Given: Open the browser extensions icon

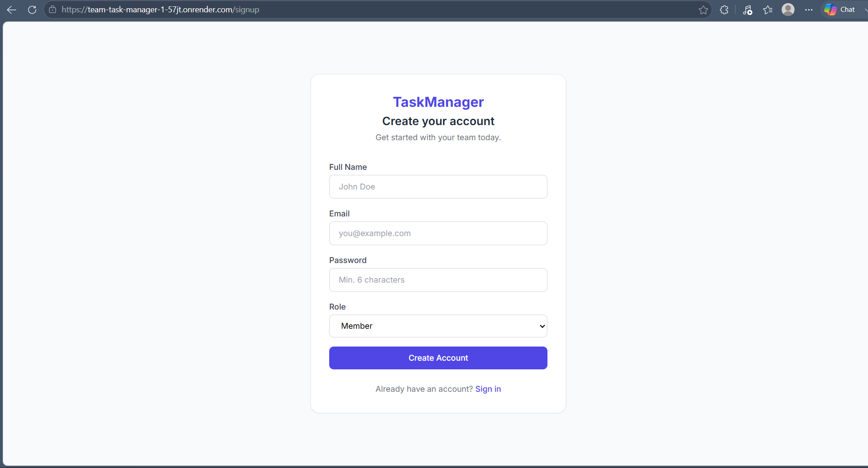Looking at the screenshot, I should pos(724,10).
